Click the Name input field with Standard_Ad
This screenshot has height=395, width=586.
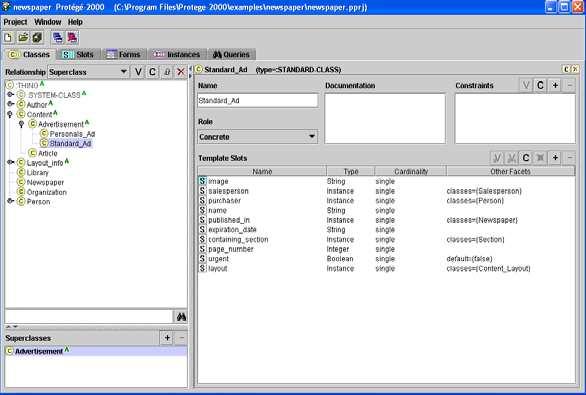point(257,101)
